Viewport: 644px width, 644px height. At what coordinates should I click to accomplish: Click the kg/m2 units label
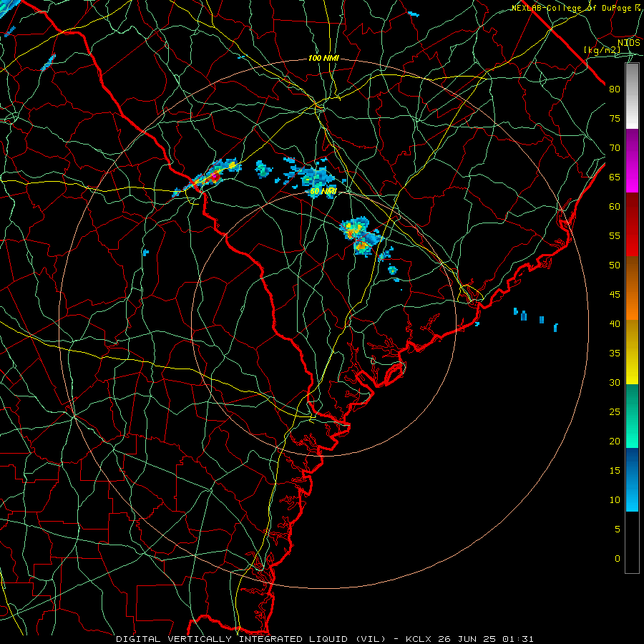(x=602, y=50)
